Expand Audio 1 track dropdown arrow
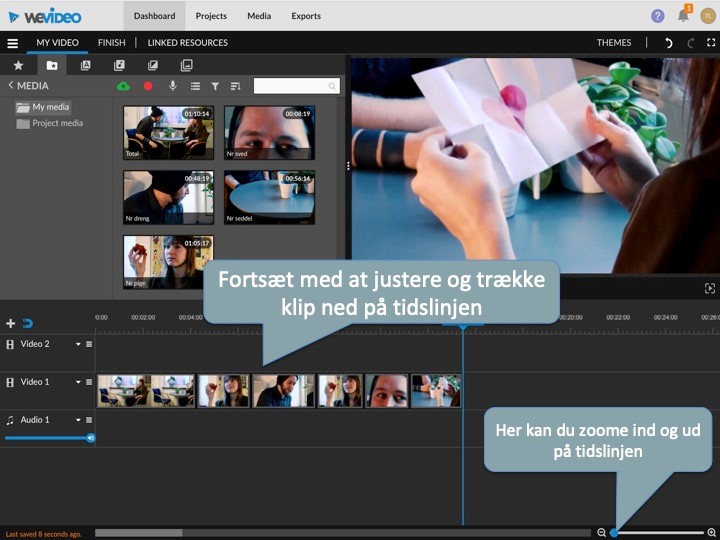 coord(78,420)
